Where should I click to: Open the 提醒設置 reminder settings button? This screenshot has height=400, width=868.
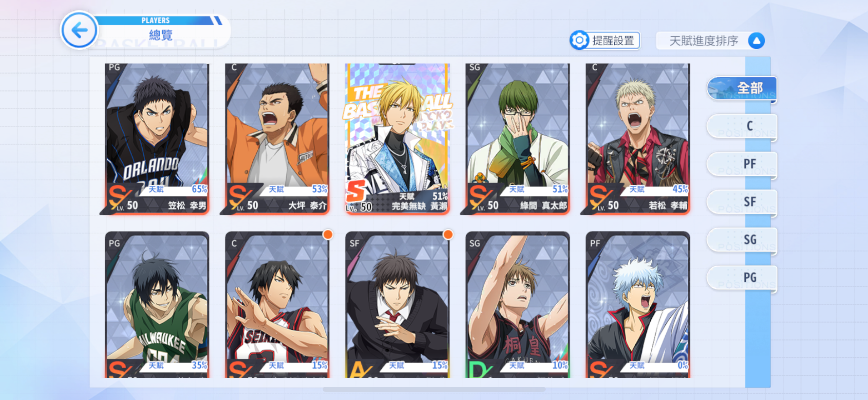[x=605, y=41]
